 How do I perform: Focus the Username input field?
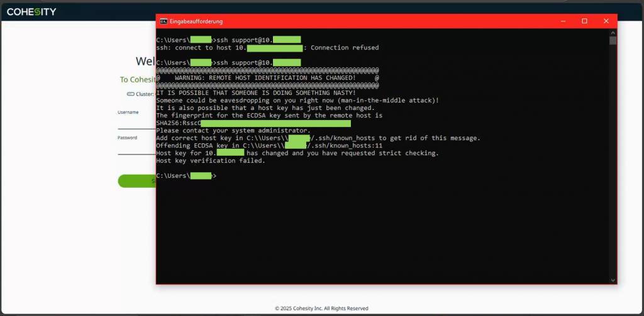click(136, 123)
